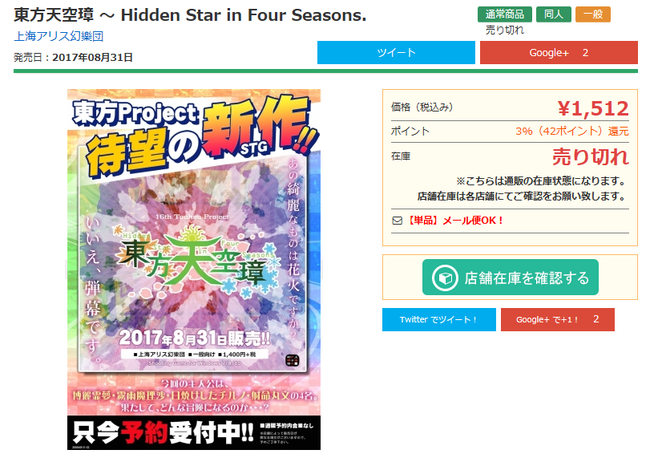650x458 pixels.
Task: Click the 売り切れ stock status in price box
Action: [591, 157]
